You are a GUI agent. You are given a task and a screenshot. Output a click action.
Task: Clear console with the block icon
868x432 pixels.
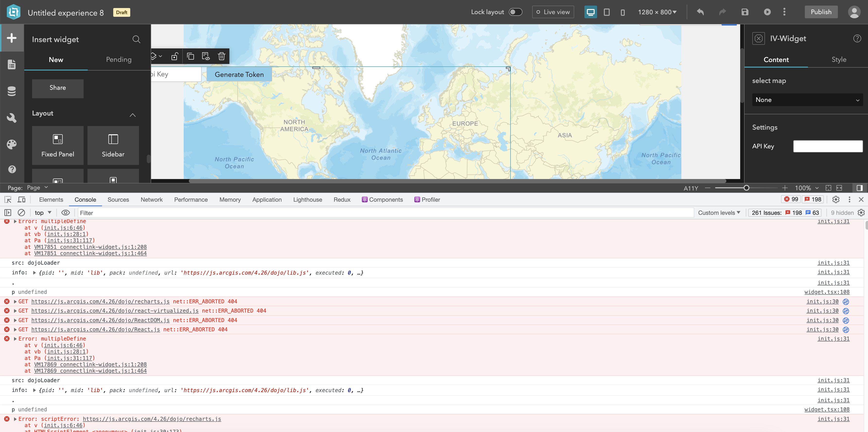(21, 212)
